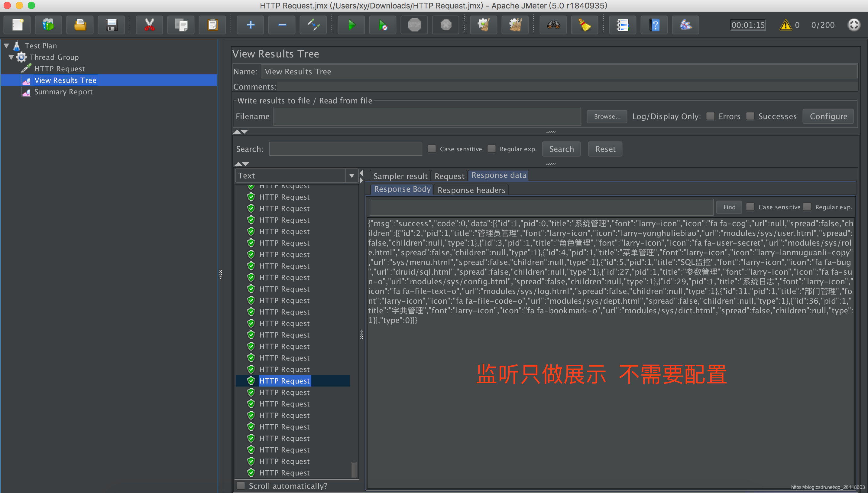The image size is (868, 493).
Task: Open the function helper dialog icon
Action: (x=623, y=25)
